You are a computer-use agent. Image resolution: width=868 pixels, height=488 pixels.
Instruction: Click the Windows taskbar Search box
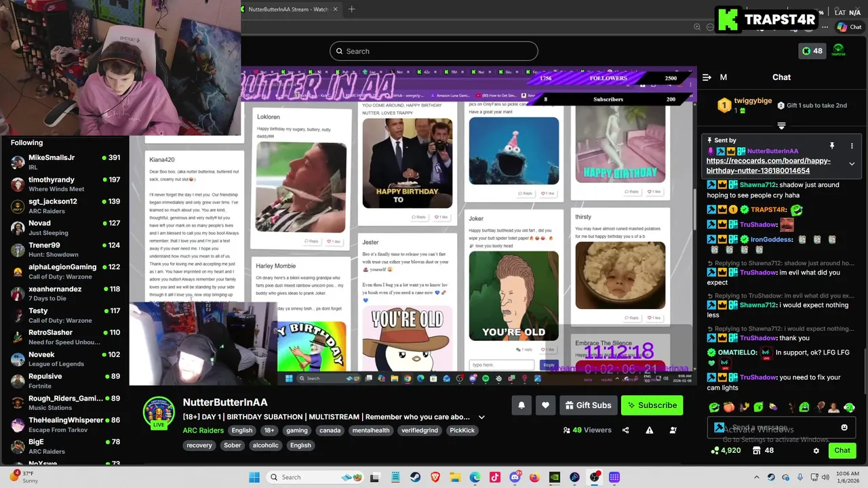click(316, 477)
